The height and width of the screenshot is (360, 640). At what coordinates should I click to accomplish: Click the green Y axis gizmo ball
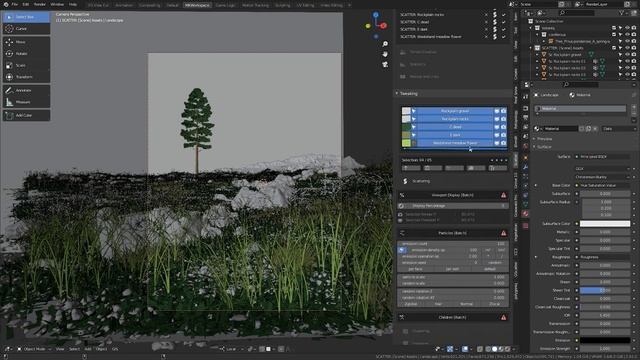(368, 26)
